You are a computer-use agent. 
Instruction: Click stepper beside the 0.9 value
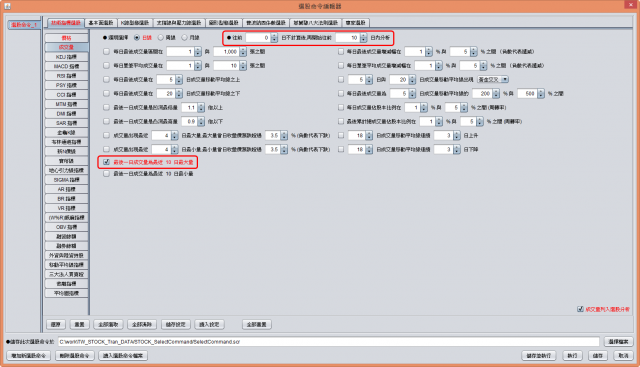pos(201,122)
